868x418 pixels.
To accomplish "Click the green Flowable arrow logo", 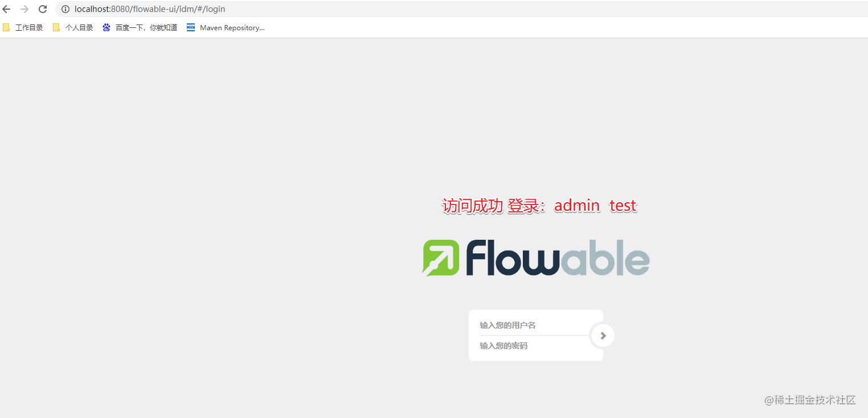I will (441, 257).
